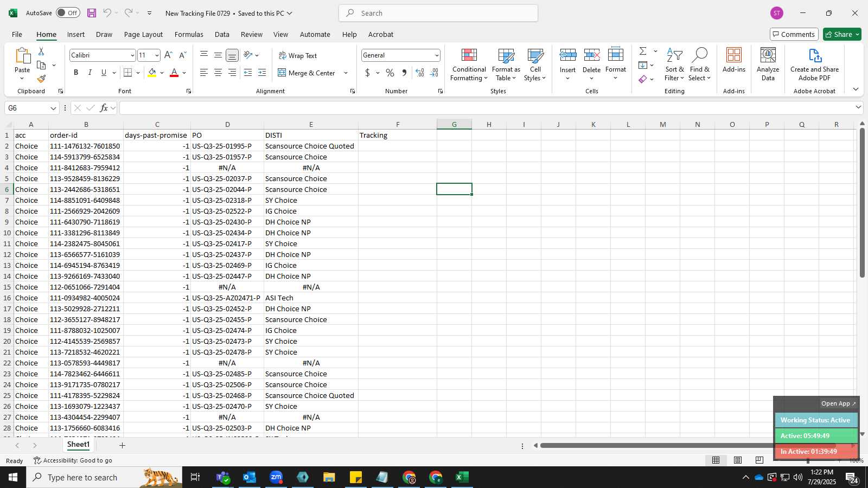Apply Percent Style format
Screen dimensions: 868x488
(390, 73)
